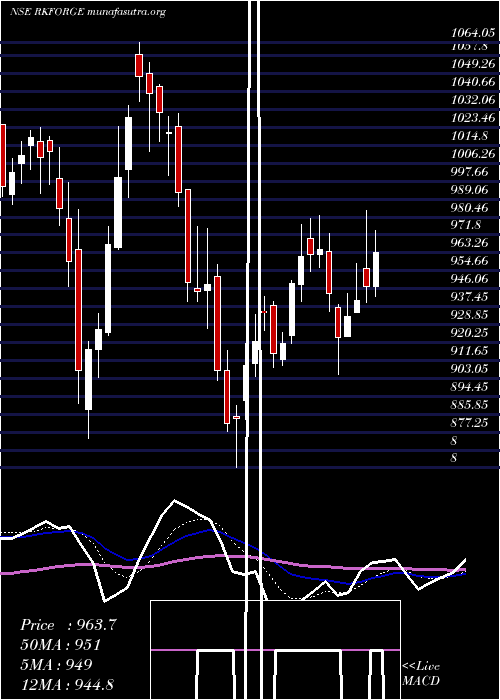This screenshot has width=500, height=700.
Task: Select the 1023.46 price level label
Action: point(473,118)
